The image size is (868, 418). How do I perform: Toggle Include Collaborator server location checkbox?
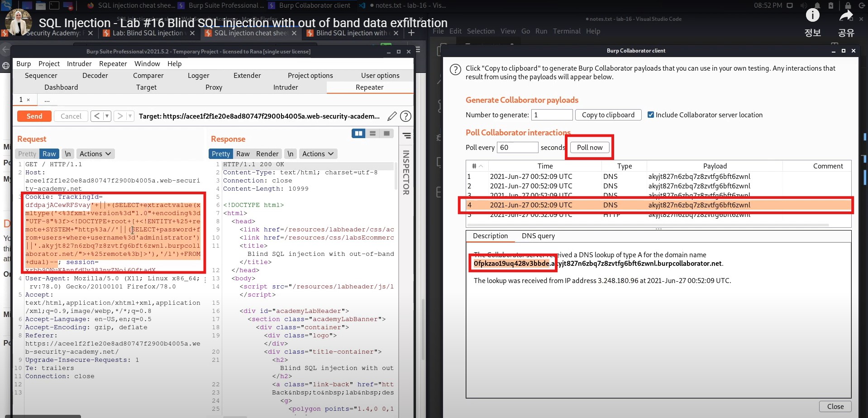[651, 115]
